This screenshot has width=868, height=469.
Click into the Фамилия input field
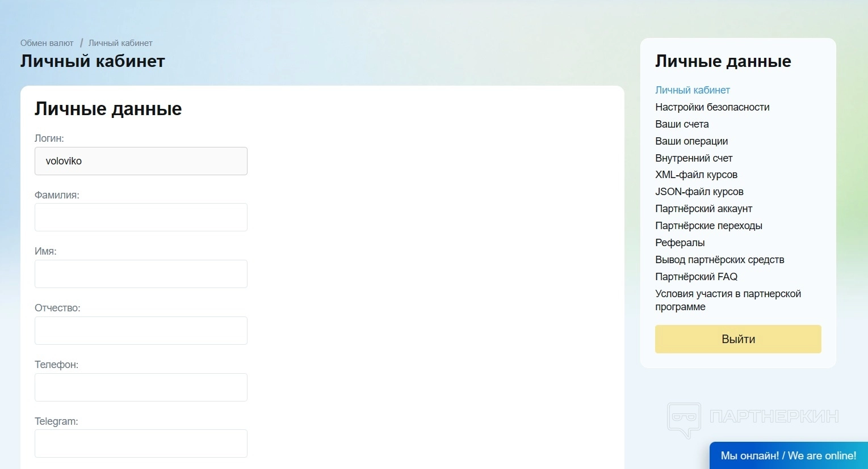coord(141,217)
